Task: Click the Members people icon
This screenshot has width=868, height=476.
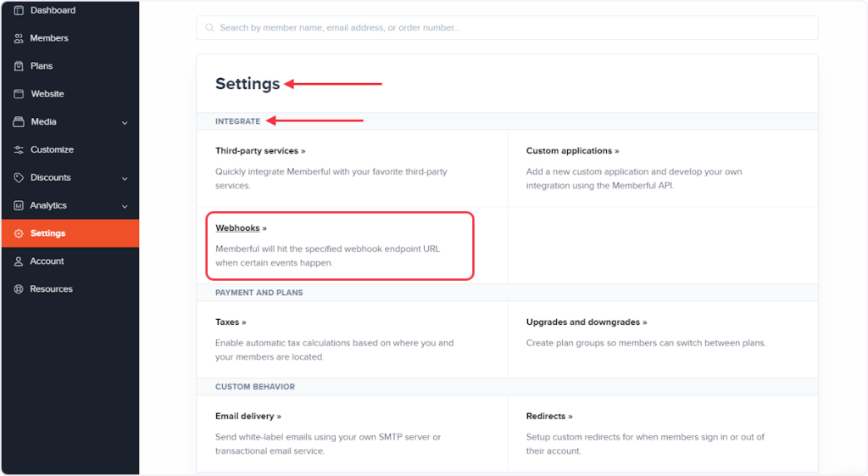Action: 19,38
